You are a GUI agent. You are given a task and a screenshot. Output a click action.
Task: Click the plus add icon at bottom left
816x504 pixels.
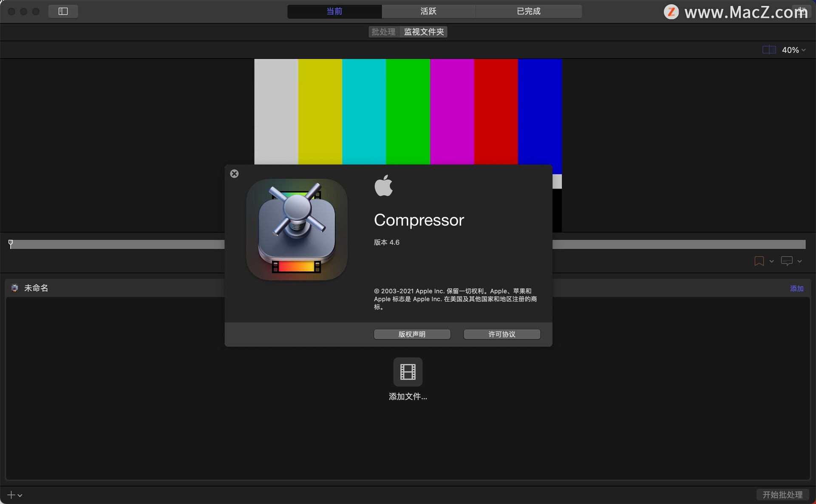coord(11,495)
